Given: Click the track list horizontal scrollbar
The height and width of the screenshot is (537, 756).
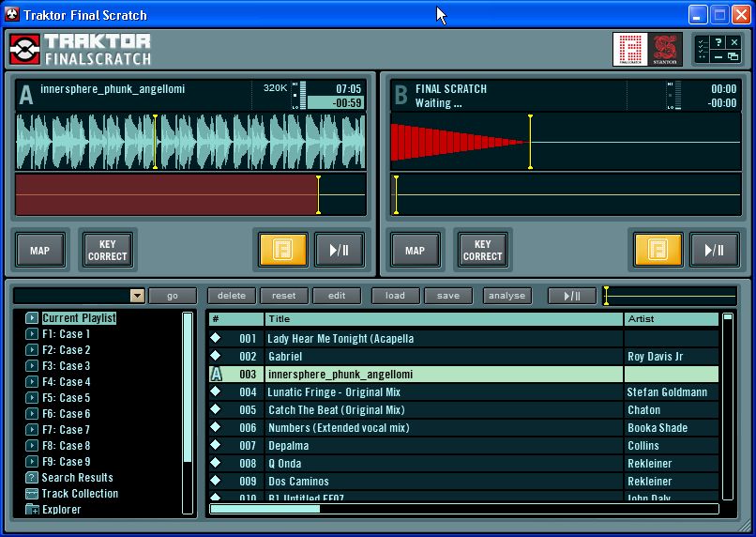Looking at the screenshot, I should (463, 509).
